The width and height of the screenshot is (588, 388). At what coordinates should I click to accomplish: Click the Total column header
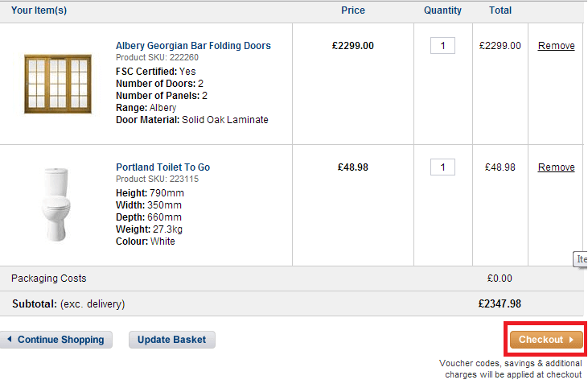500,10
